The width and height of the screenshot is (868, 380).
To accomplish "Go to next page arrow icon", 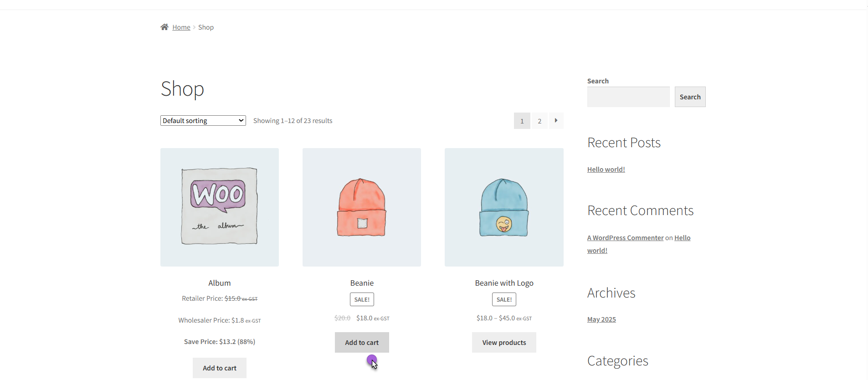I will click(556, 121).
